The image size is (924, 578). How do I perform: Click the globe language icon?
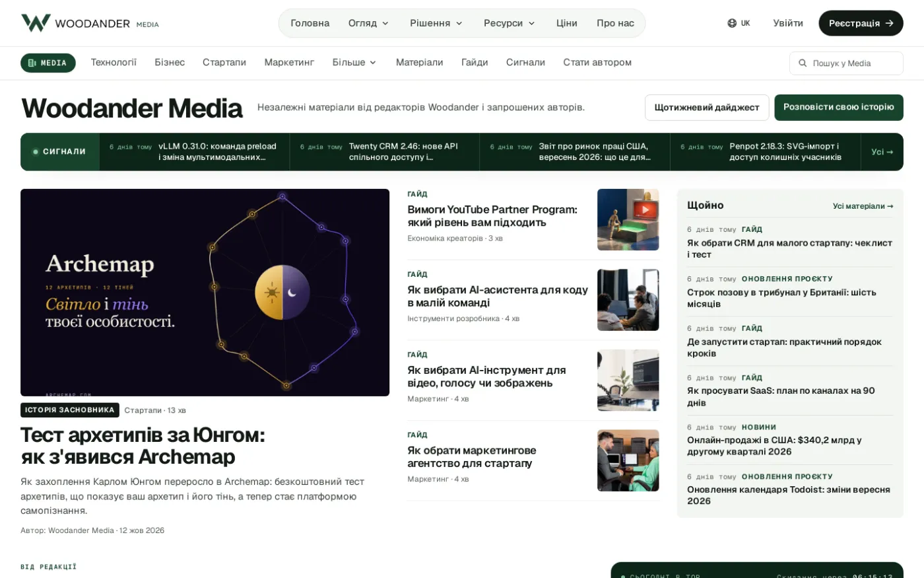coord(732,23)
